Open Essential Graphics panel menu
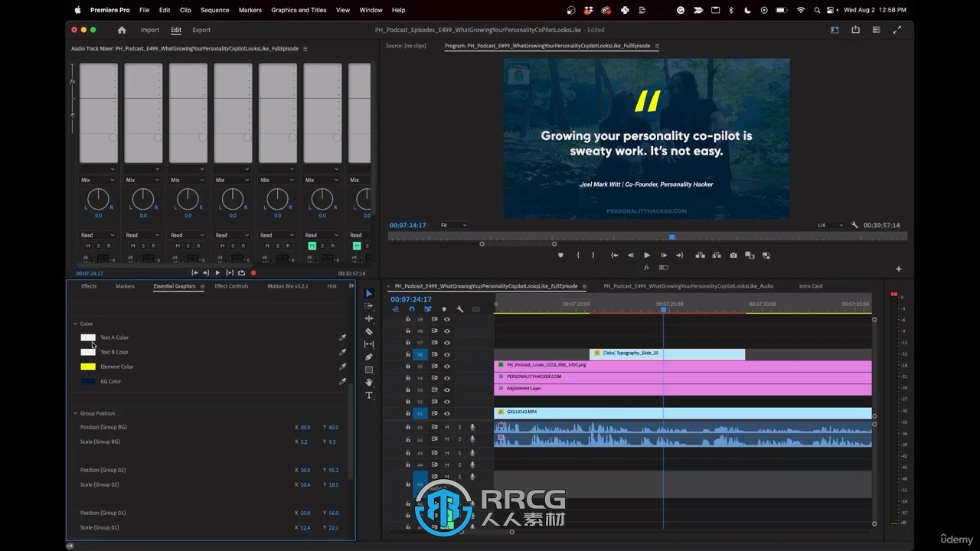Screen dimensions: 980x551 pyautogui.click(x=202, y=286)
